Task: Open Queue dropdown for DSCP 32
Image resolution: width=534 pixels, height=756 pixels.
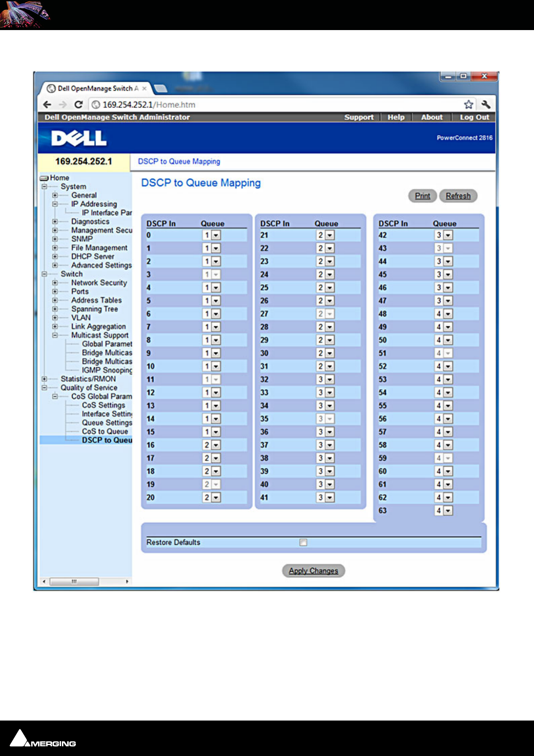Action: (325, 379)
